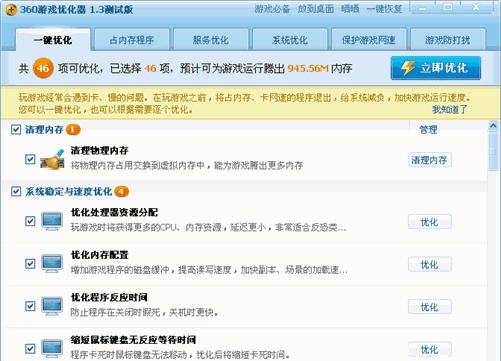Open the 服务优化 tab
This screenshot has width=501, height=361.
click(211, 40)
